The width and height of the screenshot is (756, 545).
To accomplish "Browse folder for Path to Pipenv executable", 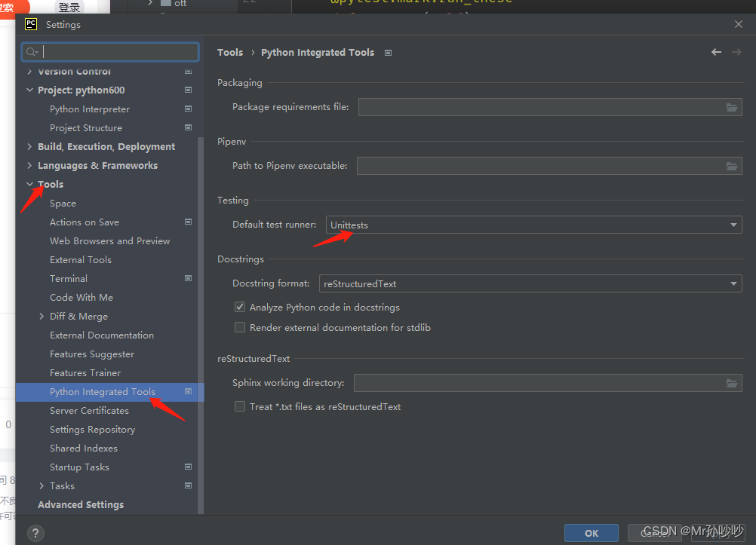I will (732, 167).
